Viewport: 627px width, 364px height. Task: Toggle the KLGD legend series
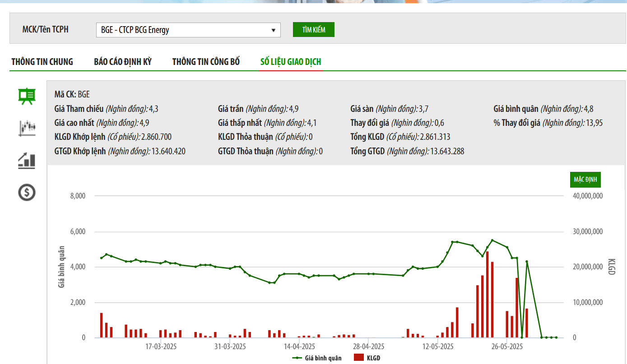point(367,358)
